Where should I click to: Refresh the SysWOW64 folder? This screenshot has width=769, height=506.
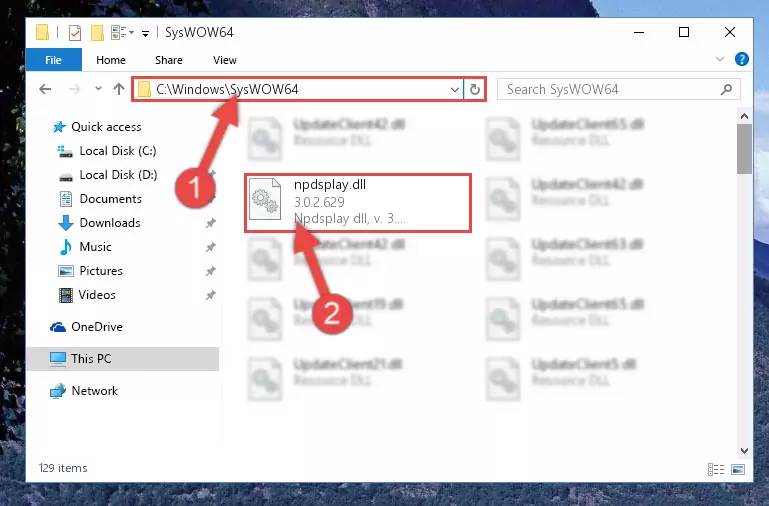tap(474, 90)
